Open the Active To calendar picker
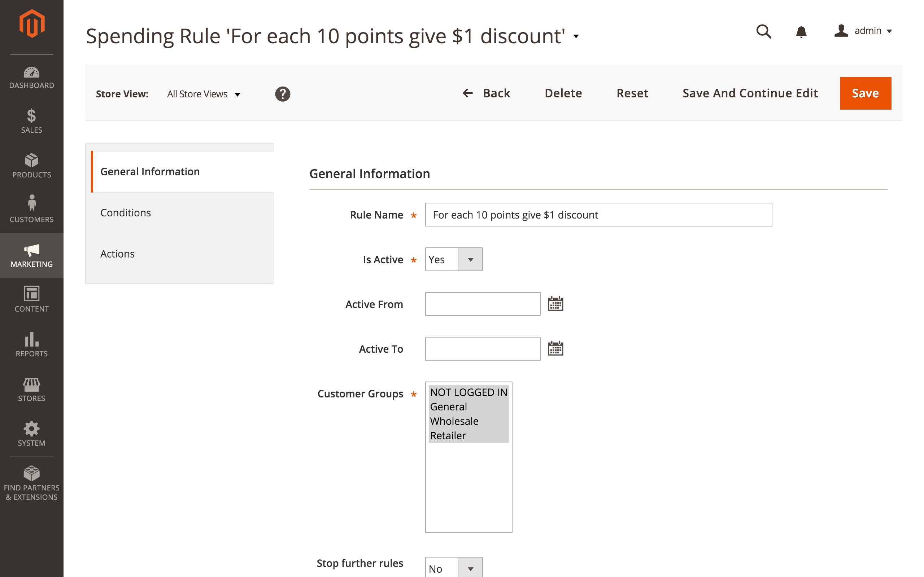The height and width of the screenshot is (577, 924). click(x=555, y=348)
